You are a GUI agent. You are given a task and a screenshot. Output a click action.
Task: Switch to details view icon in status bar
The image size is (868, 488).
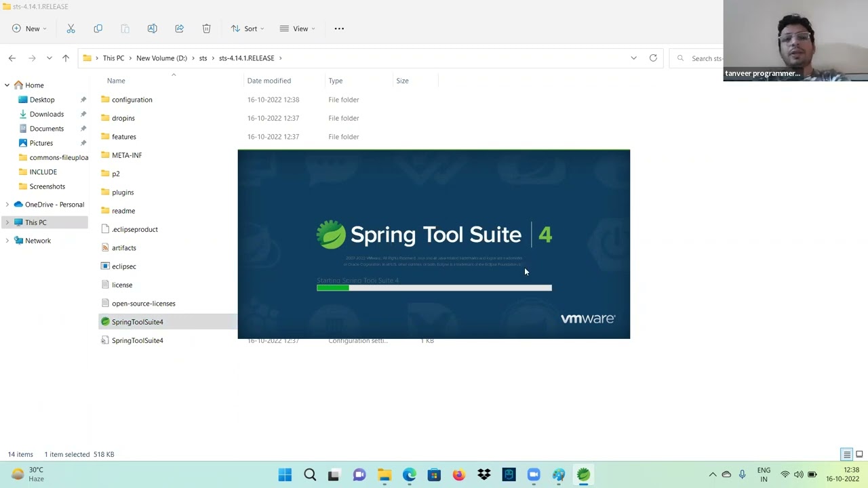(x=846, y=454)
